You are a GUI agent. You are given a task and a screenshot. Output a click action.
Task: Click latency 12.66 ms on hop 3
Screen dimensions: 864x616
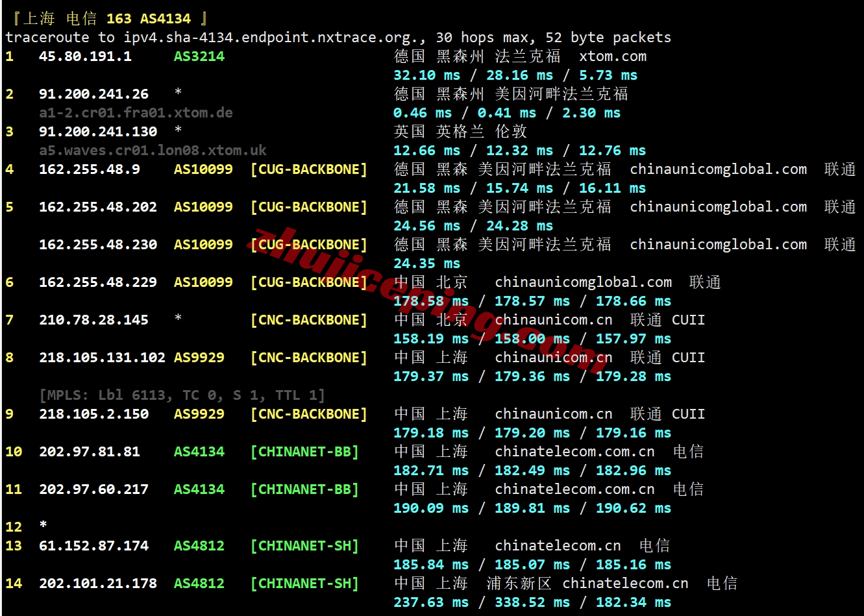point(427,151)
